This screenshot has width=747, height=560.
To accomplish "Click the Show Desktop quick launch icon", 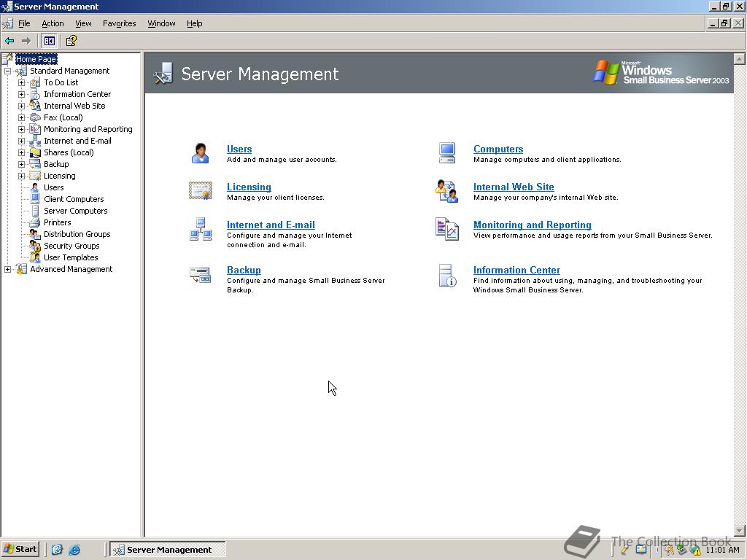I will coord(57,550).
